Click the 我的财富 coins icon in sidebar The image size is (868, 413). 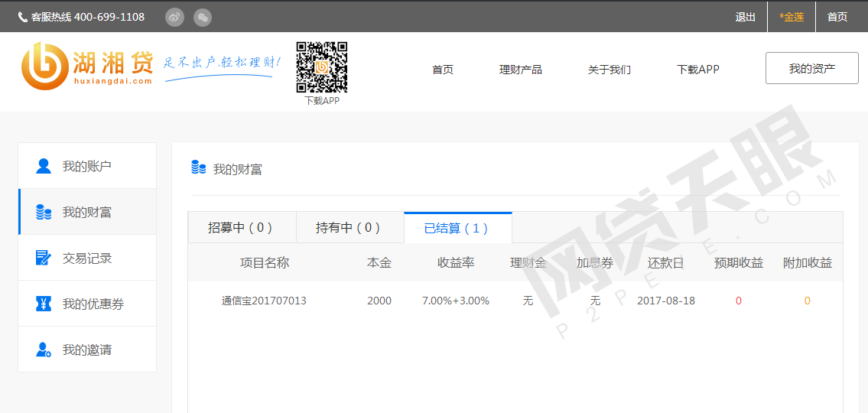(x=44, y=212)
